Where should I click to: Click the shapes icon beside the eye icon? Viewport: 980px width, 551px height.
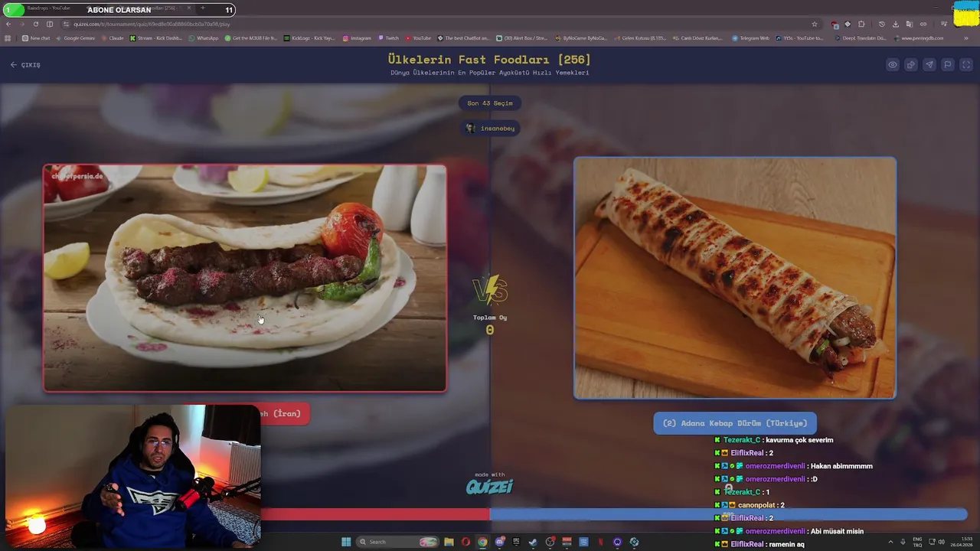pyautogui.click(x=911, y=65)
